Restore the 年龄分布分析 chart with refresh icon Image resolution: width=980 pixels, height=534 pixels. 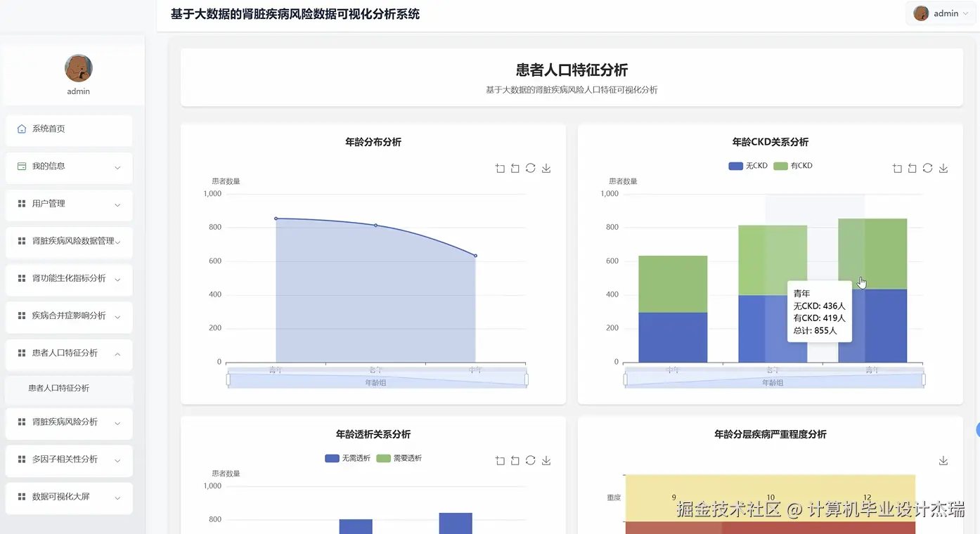pos(531,169)
